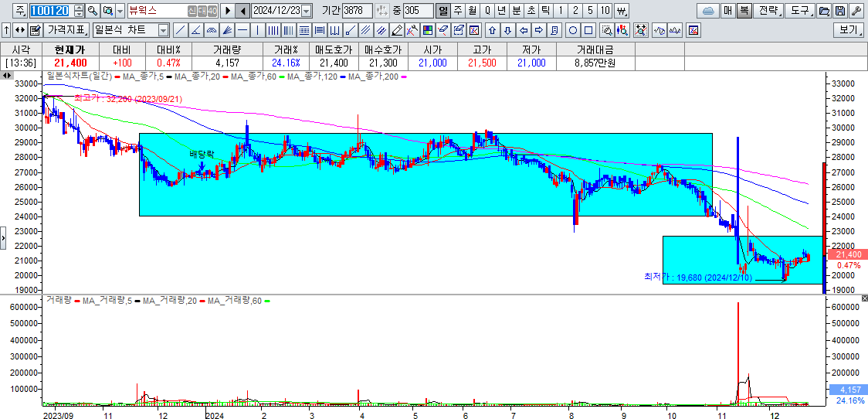Expand the 일본식 차트 chart type dropdown
Screen dimensions: 868x419
pyautogui.click(x=163, y=31)
